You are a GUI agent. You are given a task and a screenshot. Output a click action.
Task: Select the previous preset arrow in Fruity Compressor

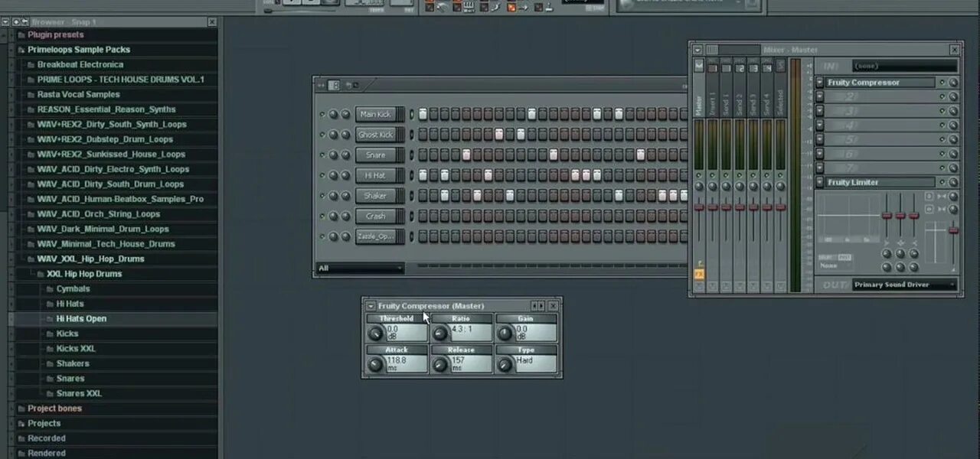[535, 306]
